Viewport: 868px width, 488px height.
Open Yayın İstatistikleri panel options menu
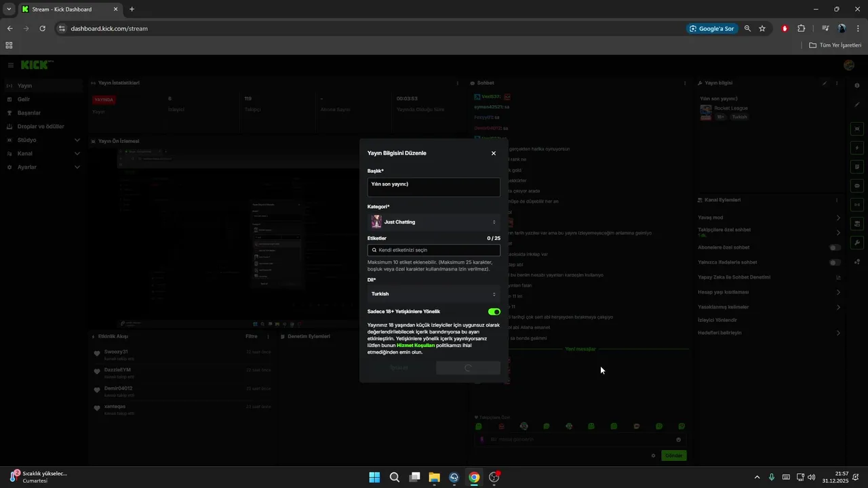(x=457, y=83)
